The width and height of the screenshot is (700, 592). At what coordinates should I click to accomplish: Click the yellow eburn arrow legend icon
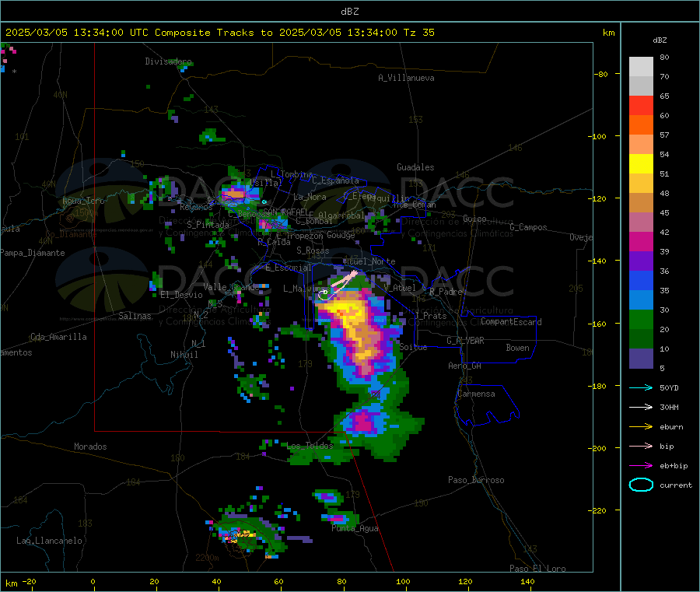tap(641, 426)
